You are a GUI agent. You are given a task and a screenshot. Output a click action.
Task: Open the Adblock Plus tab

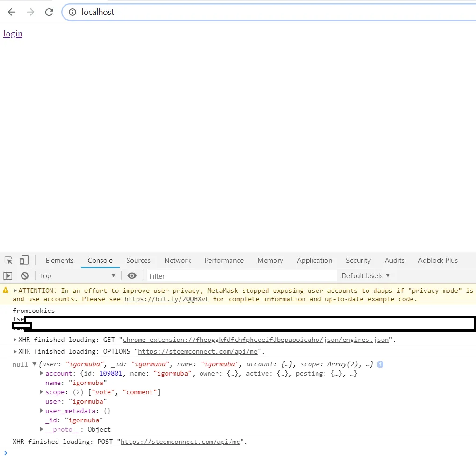438,261
